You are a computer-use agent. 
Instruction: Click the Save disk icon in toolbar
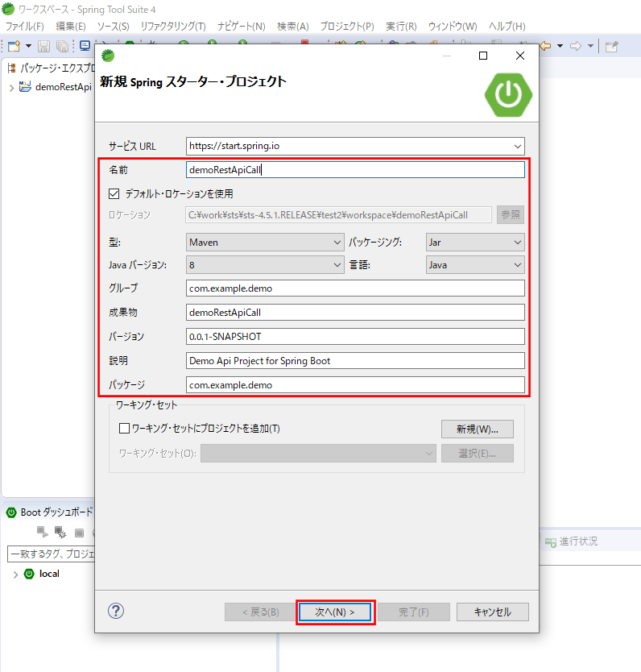point(43,46)
